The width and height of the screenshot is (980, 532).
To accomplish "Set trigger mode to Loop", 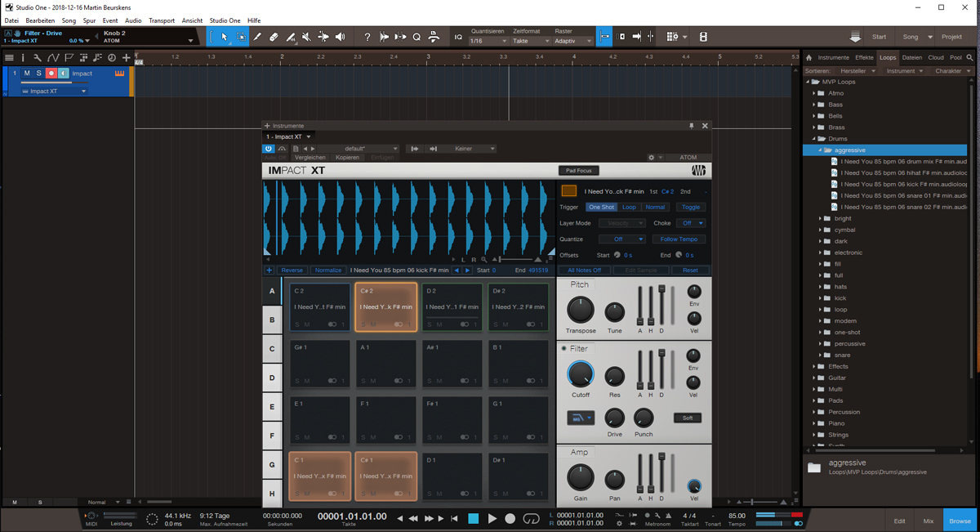I will (x=629, y=207).
